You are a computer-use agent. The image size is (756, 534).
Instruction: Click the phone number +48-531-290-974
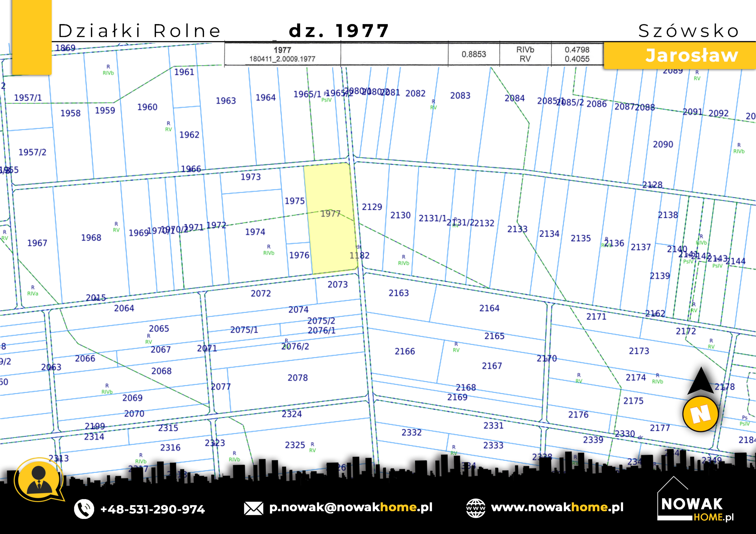[x=152, y=509]
